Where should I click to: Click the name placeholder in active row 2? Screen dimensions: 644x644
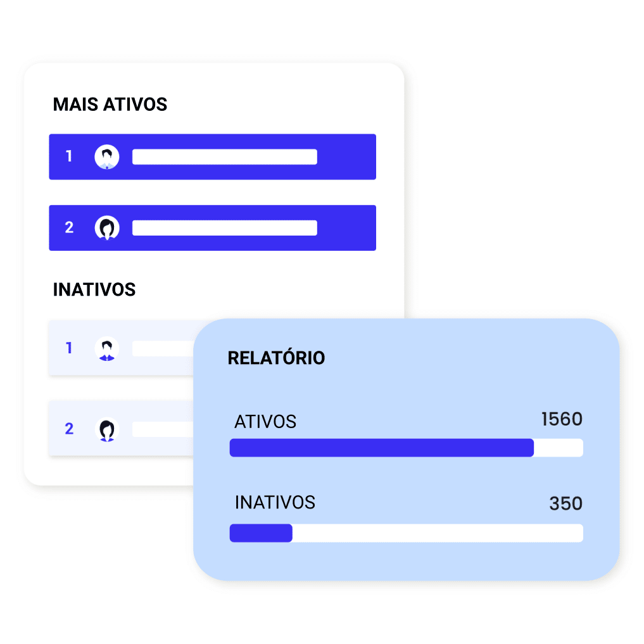pyautogui.click(x=225, y=228)
